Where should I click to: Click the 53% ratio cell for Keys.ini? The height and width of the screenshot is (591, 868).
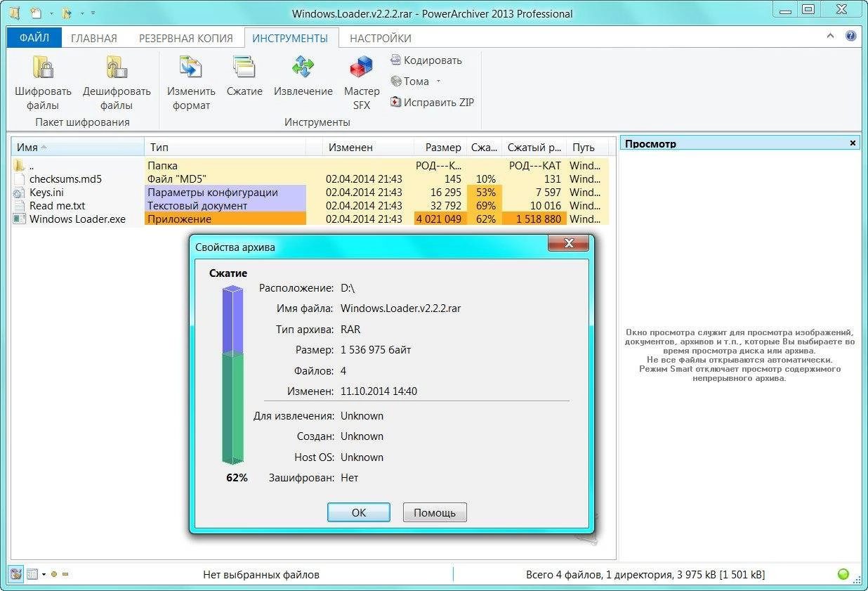485,193
